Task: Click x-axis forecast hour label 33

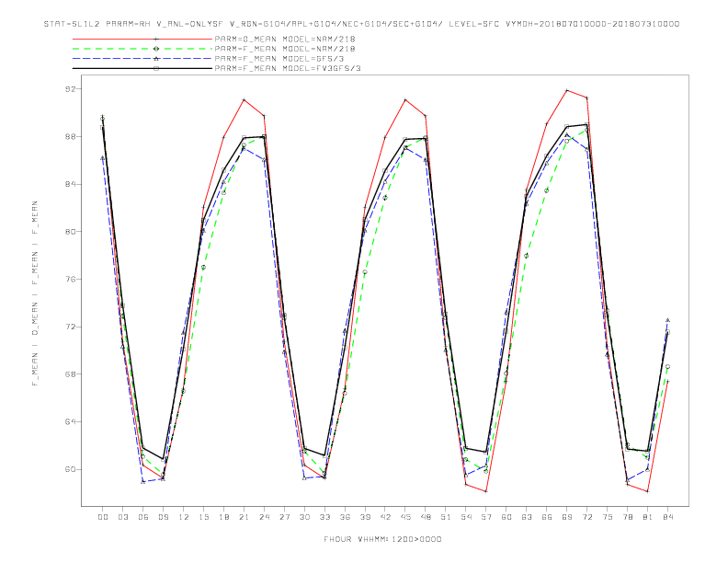Action: [324, 517]
